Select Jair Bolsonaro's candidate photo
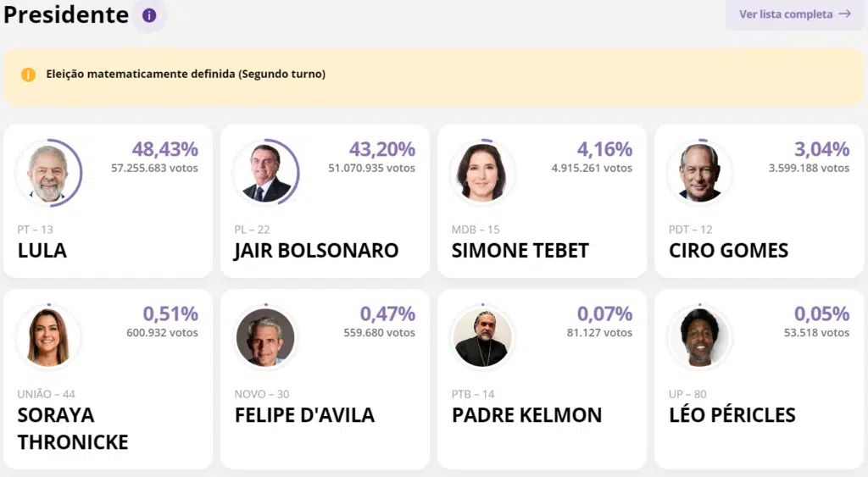The height and width of the screenshot is (477, 868). (264, 173)
